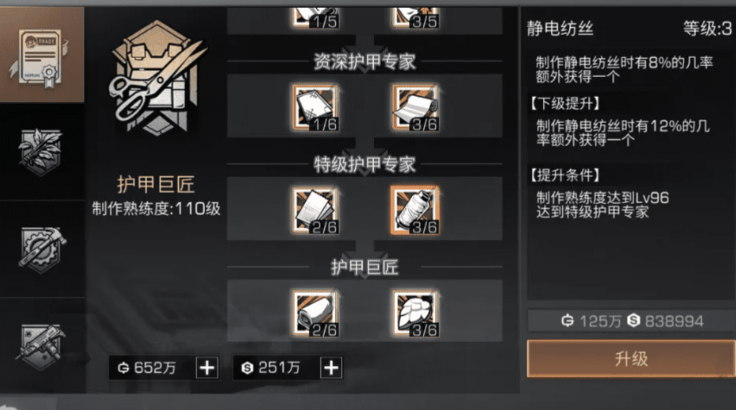Screen dimensions: 736x410
Task: Select the 1/6 fabric skill under 资深护甲专家
Action: coord(315,108)
